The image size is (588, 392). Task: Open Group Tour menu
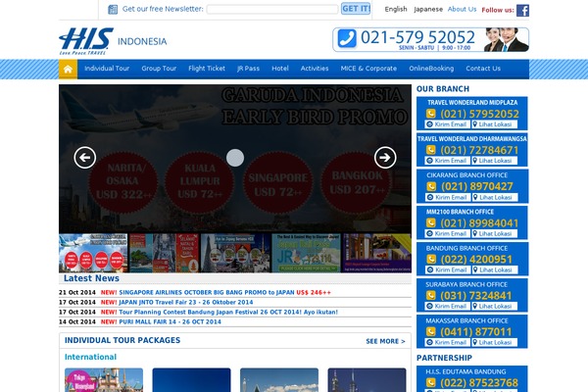click(x=159, y=69)
